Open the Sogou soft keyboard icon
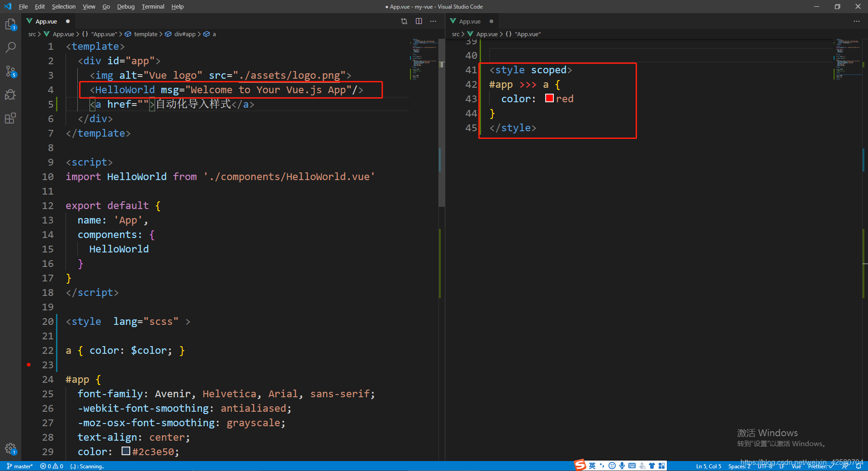Viewport: 868px width, 471px height. coord(632,466)
